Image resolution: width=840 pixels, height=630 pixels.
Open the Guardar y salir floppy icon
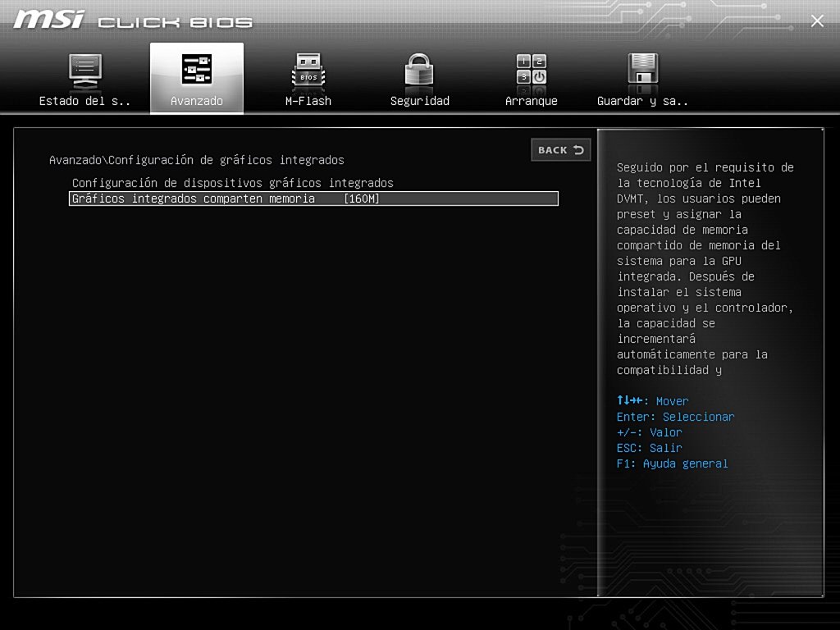point(643,69)
